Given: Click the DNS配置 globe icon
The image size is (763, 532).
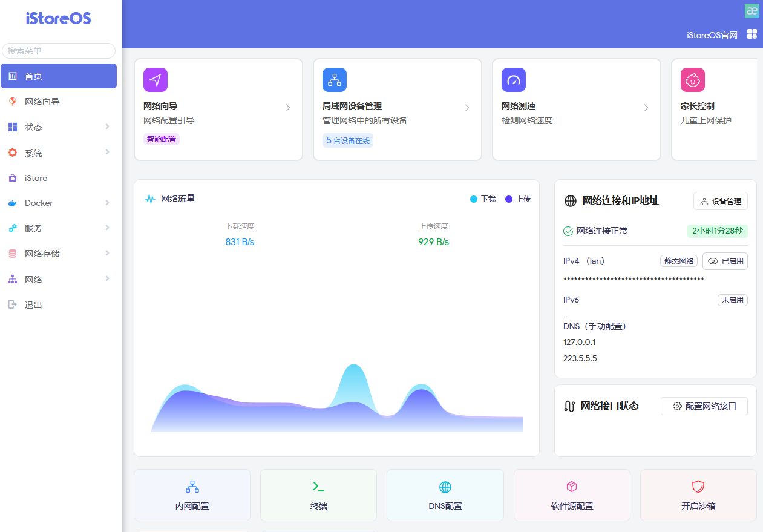Looking at the screenshot, I should [445, 487].
